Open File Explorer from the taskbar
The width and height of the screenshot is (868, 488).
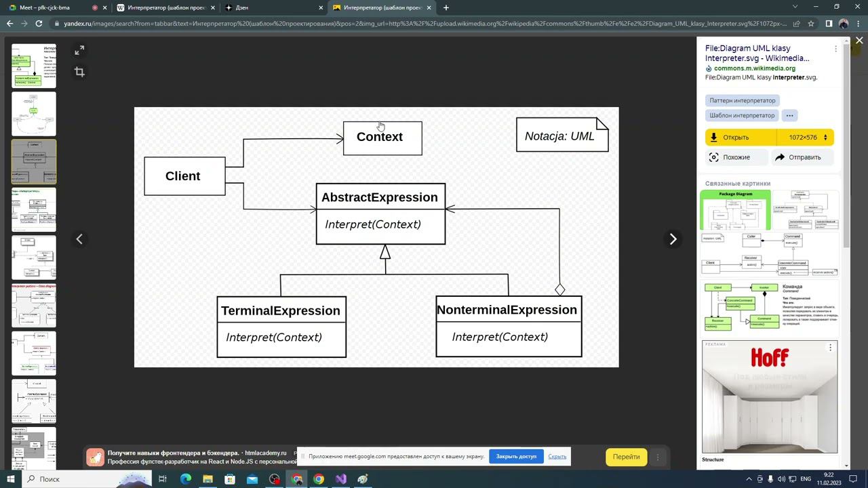pos(208,479)
